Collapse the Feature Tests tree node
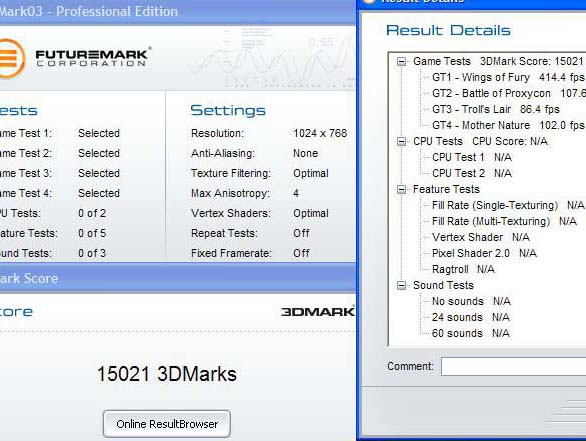 click(401, 189)
